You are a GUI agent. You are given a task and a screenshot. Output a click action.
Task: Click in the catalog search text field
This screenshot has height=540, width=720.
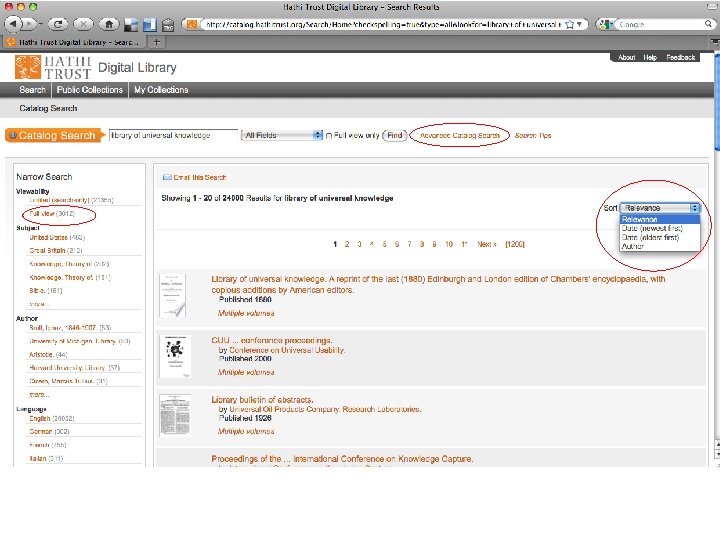173,135
